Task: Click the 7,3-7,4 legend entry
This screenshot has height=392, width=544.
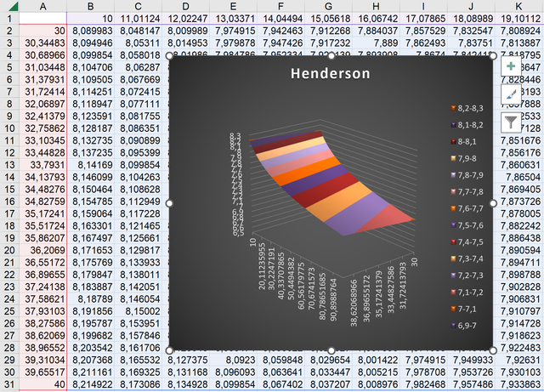Action: pos(467,258)
